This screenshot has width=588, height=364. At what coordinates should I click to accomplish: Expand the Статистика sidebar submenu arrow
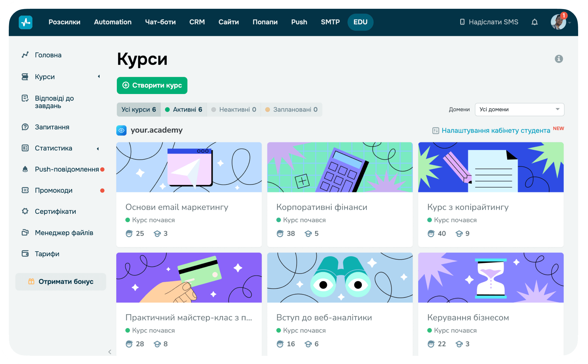pyautogui.click(x=98, y=149)
